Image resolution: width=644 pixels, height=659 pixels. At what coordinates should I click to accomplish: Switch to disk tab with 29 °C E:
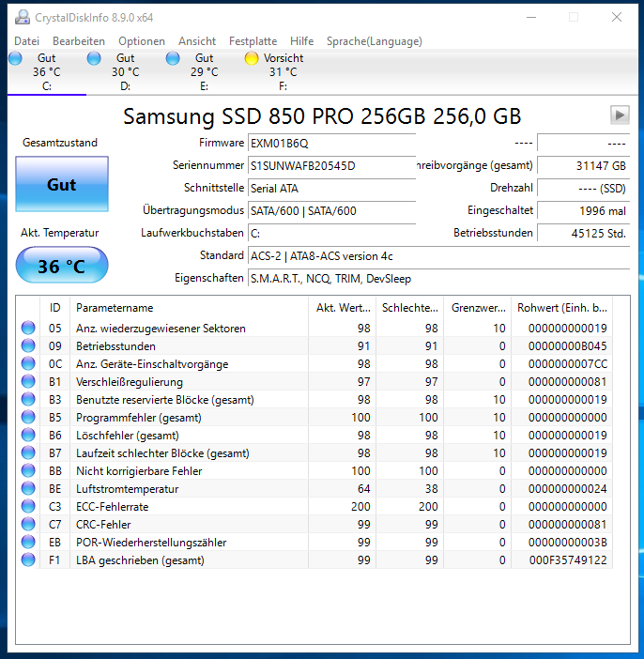coord(205,71)
